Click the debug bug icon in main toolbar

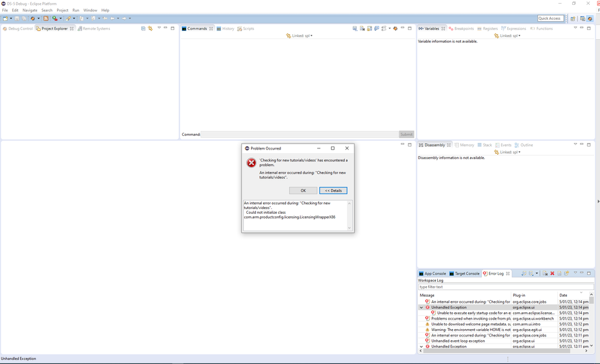33,19
